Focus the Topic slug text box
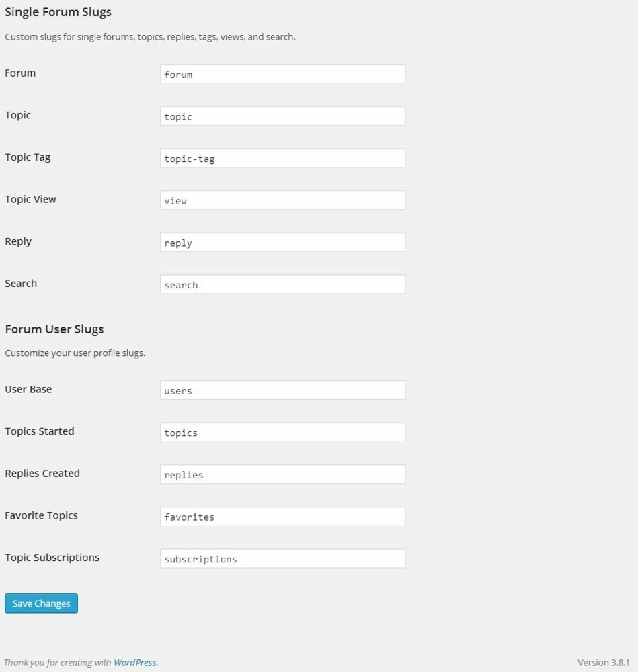 click(282, 116)
